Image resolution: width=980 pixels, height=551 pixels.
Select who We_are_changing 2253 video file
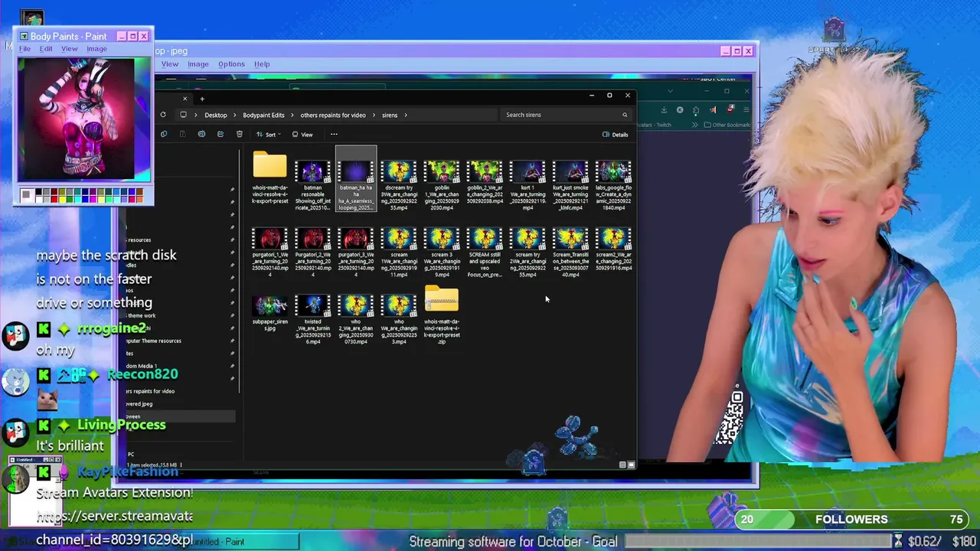click(399, 319)
